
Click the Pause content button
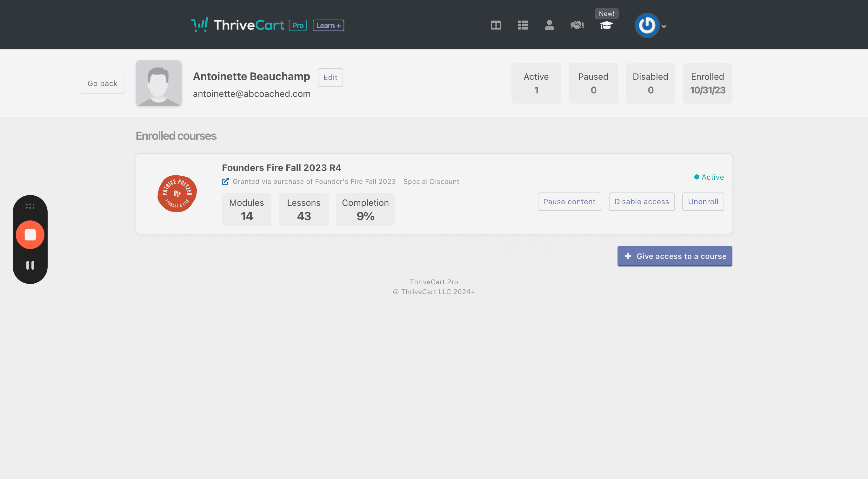569,202
